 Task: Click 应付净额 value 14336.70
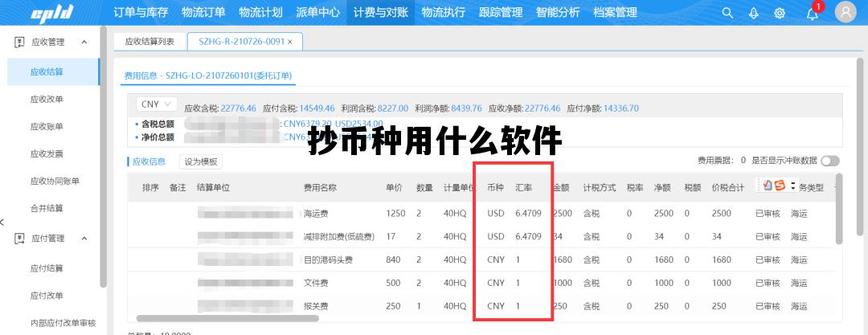(x=621, y=108)
